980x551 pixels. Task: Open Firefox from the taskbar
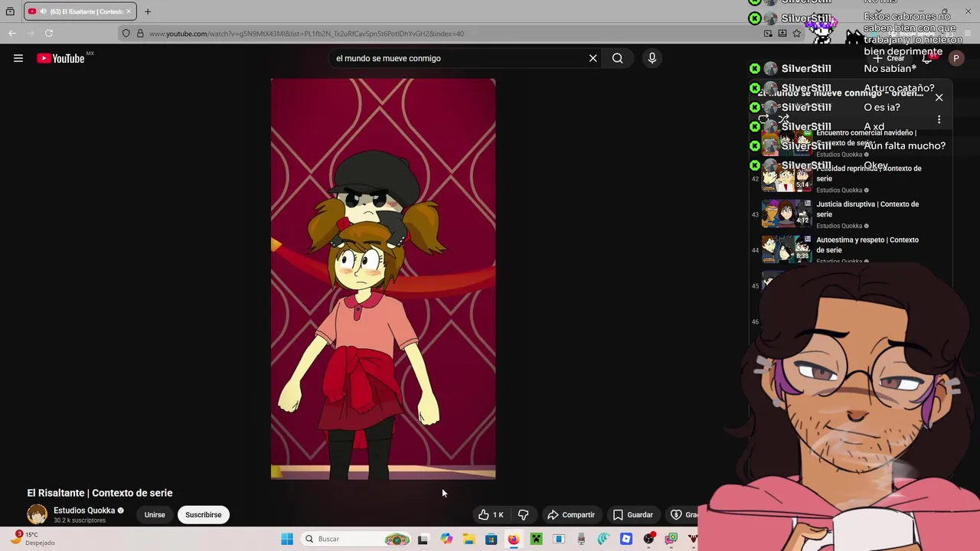(513, 539)
